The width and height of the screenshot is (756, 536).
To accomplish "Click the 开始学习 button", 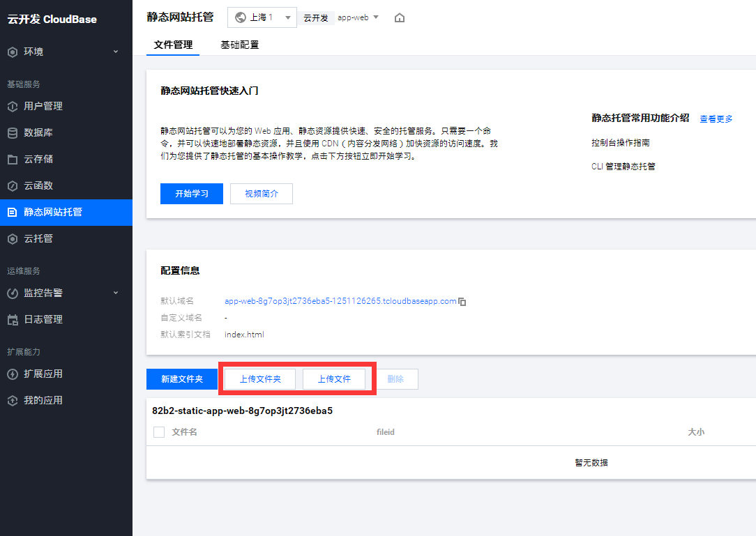I will pyautogui.click(x=192, y=194).
